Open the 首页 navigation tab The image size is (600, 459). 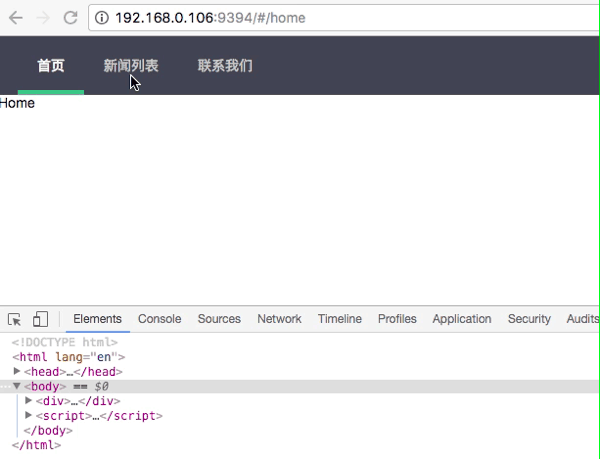51,66
